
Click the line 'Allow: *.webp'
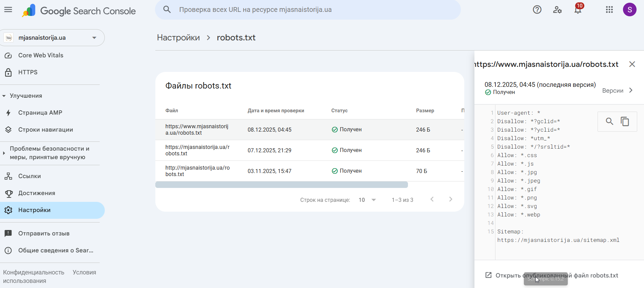519,215
